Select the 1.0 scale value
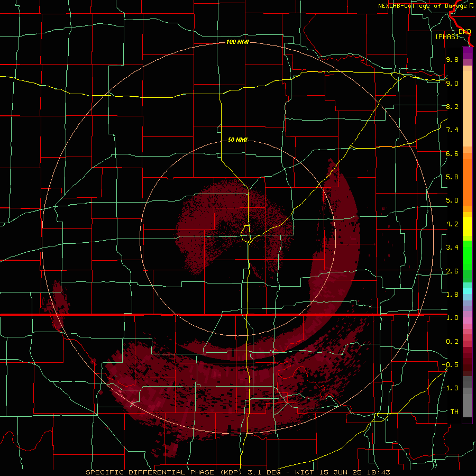Screen dimensions: 476x476 [x=452, y=318]
